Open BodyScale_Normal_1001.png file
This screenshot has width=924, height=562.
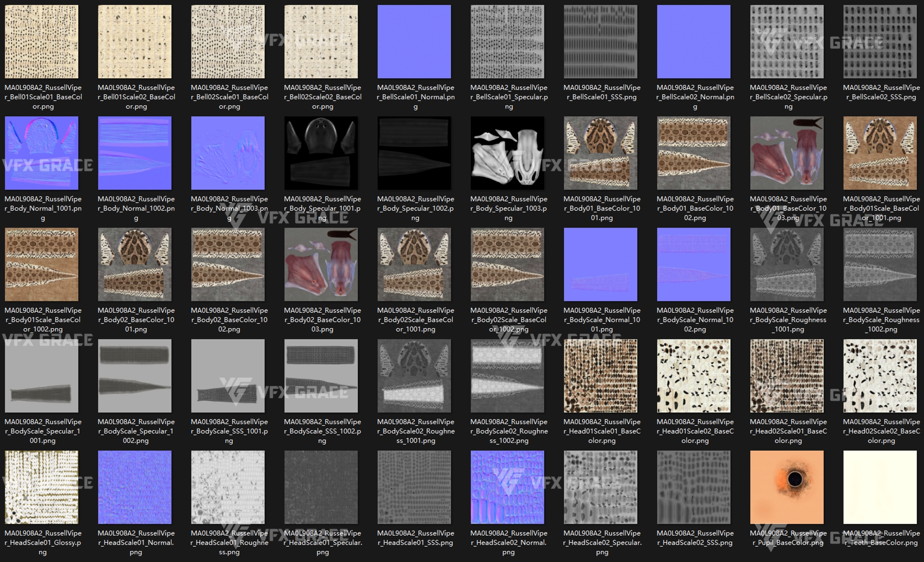(x=601, y=264)
